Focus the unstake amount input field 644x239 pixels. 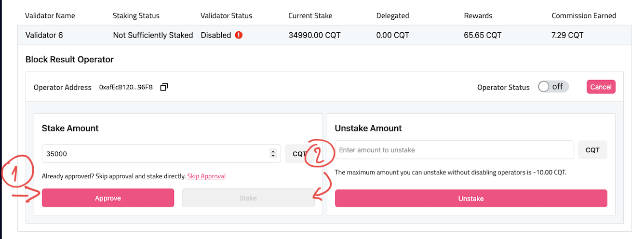pos(454,150)
